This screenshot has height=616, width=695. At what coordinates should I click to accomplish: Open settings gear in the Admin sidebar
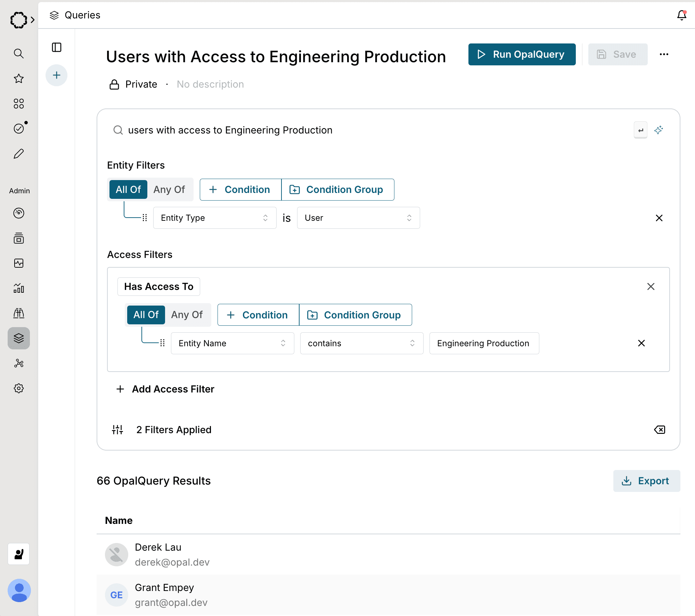coord(19,388)
